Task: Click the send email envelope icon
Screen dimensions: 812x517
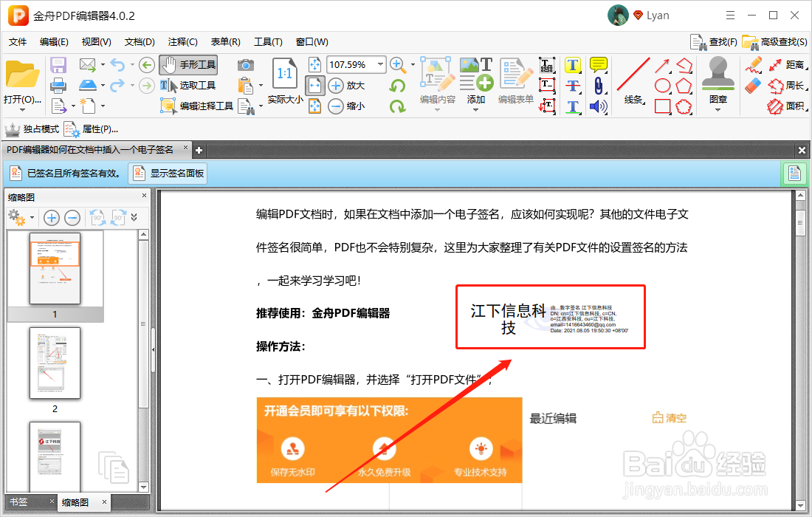Action: 88,65
